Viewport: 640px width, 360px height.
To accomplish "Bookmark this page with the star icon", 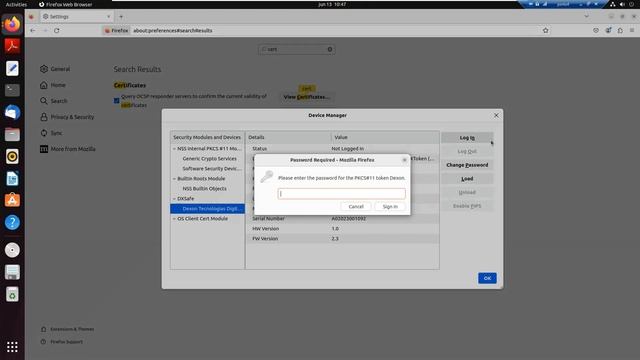I will [x=545, y=31].
